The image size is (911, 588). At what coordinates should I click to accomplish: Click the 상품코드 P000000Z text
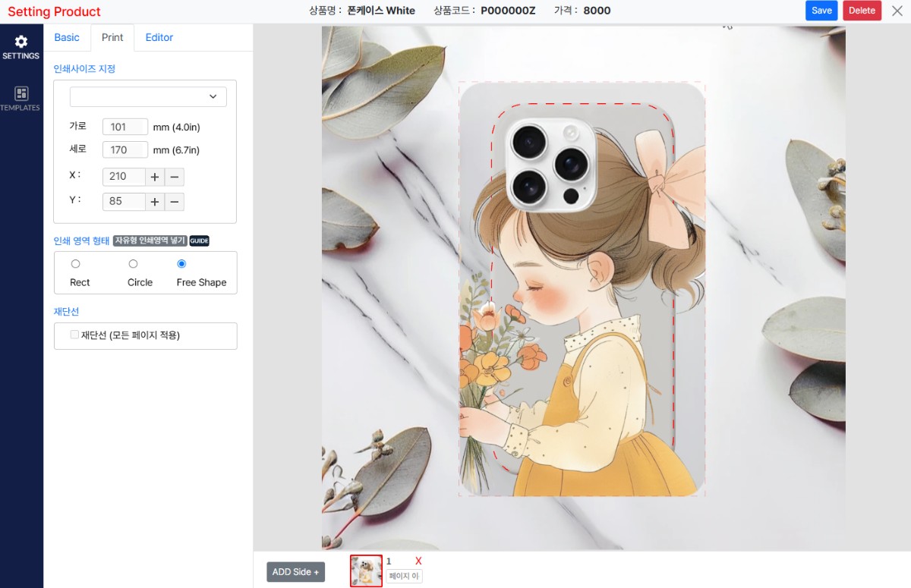click(485, 11)
